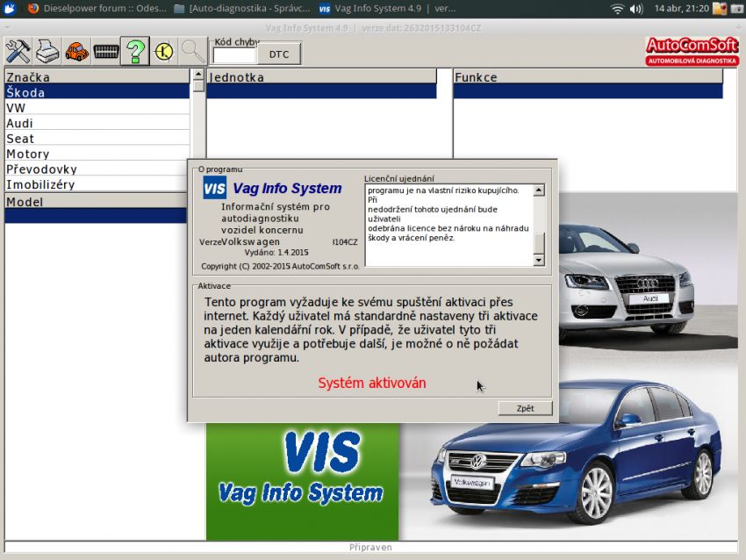Screen dimensions: 746x560
Task: Click the green question mark help icon
Action: pyautogui.click(x=134, y=51)
